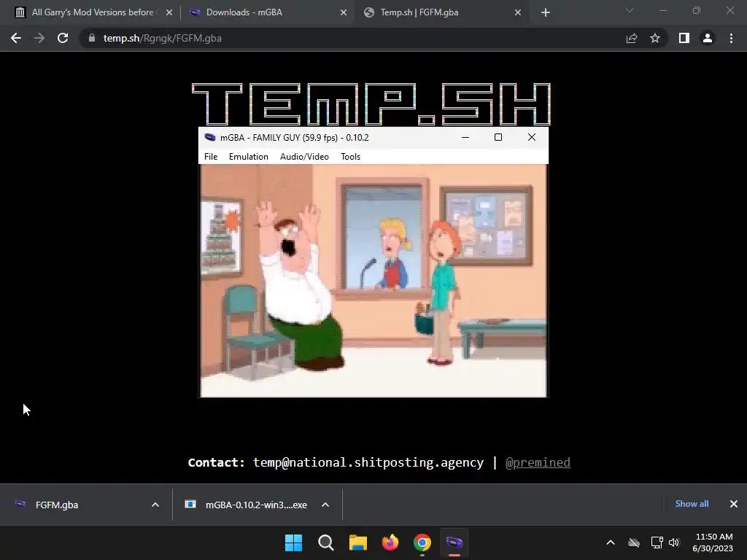This screenshot has width=747, height=560.
Task: Open the Windows Start menu
Action: pos(293,542)
